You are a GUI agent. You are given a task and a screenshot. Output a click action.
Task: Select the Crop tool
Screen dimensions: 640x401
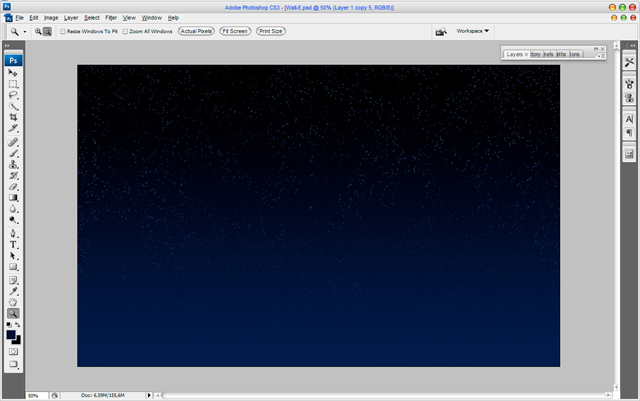tap(13, 117)
